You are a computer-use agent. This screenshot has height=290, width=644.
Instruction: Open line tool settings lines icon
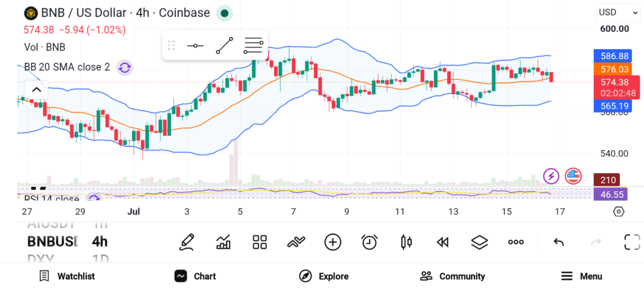[x=253, y=45]
